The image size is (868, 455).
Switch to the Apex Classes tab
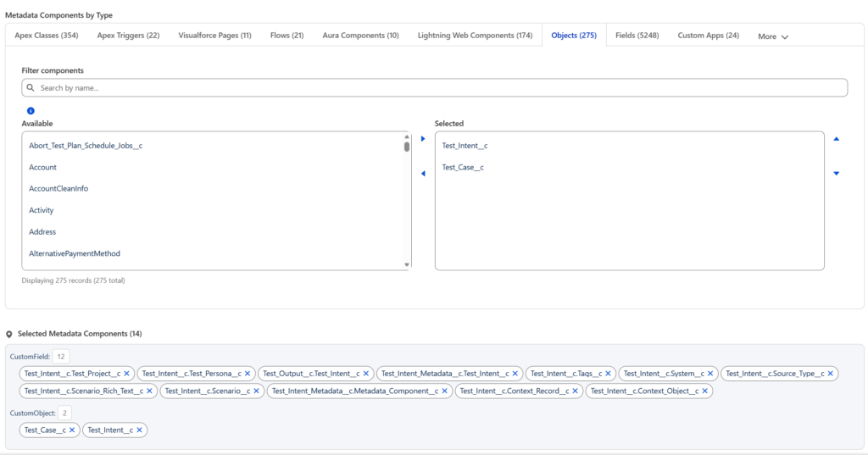pyautogui.click(x=47, y=36)
